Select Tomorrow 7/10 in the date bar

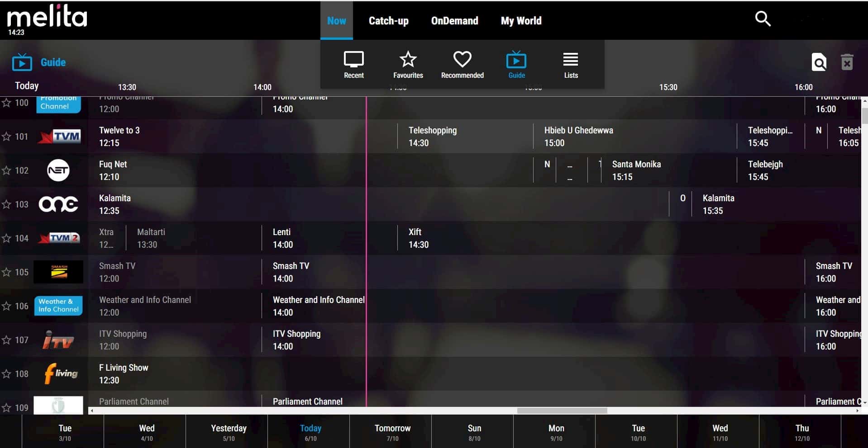tap(392, 432)
